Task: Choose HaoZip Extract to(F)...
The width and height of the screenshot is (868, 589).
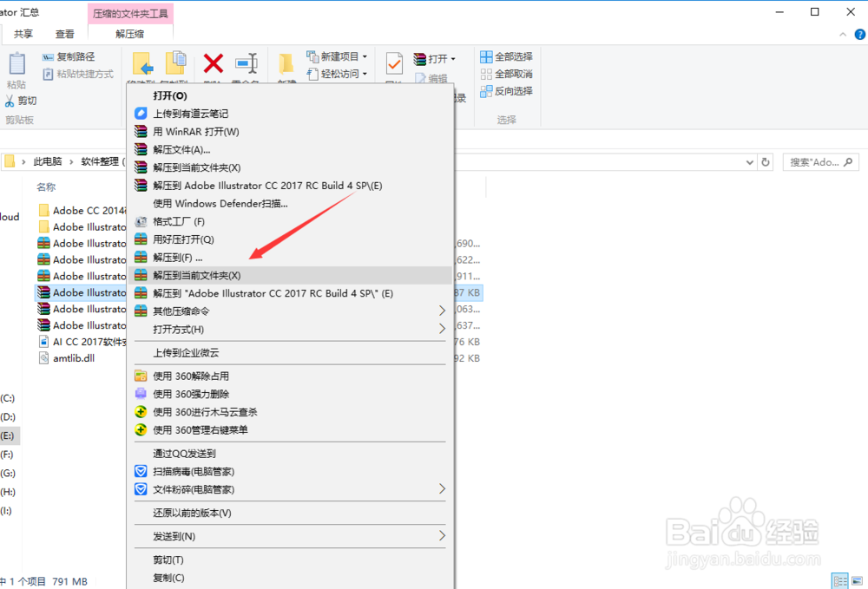Action: [x=290, y=257]
